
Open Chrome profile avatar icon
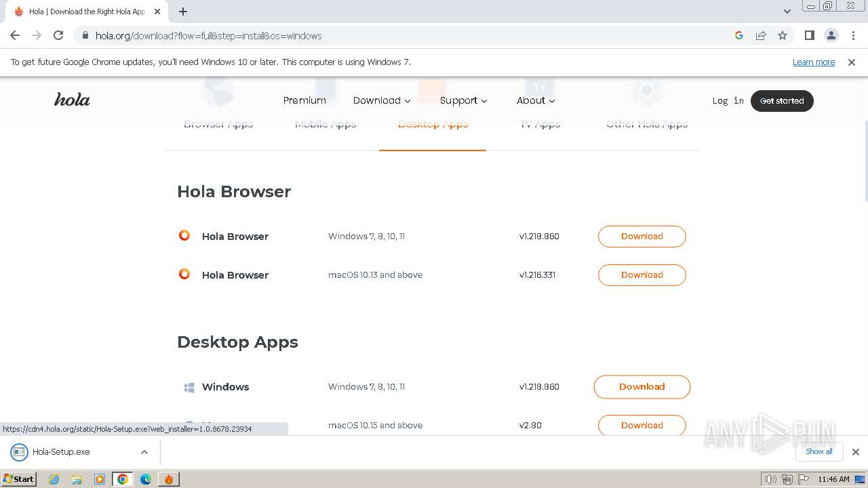coord(831,36)
